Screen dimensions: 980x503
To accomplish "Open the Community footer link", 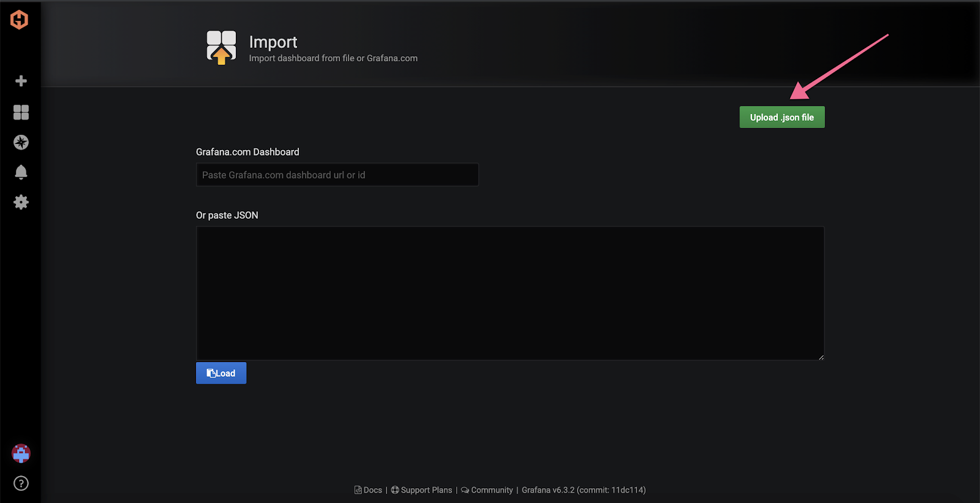I will [487, 490].
